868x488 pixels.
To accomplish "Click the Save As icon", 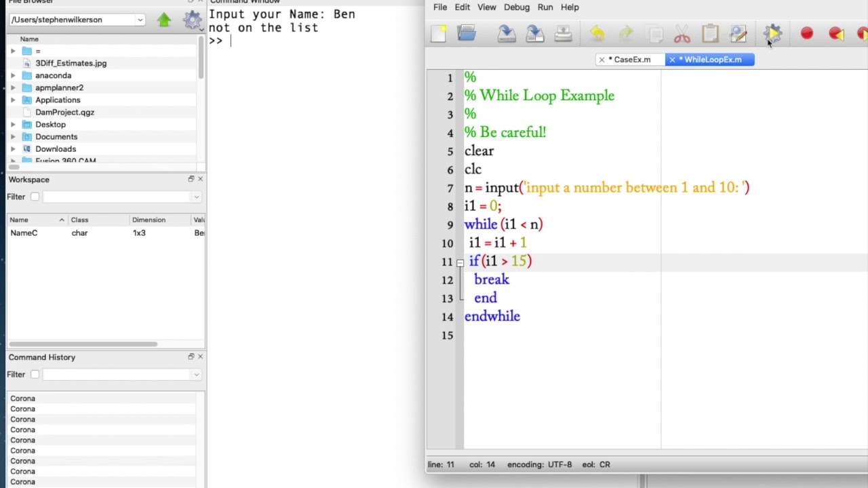I will [534, 33].
